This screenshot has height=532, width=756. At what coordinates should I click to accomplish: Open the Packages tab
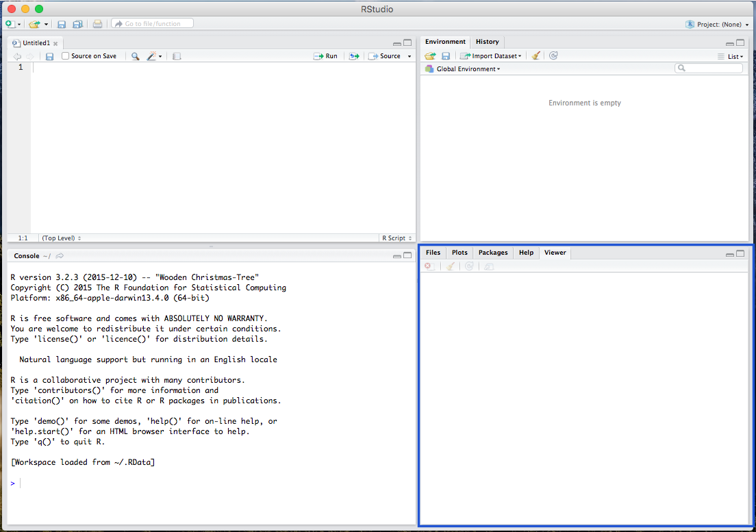[493, 253]
